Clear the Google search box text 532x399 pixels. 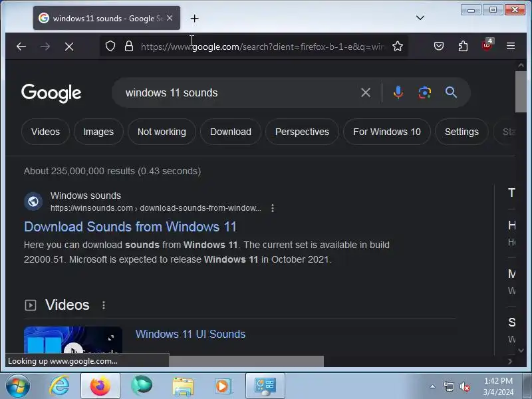(x=365, y=92)
